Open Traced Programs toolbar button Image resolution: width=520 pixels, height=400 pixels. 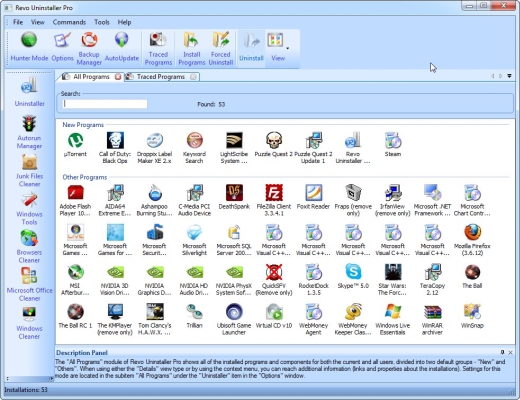pos(158,49)
